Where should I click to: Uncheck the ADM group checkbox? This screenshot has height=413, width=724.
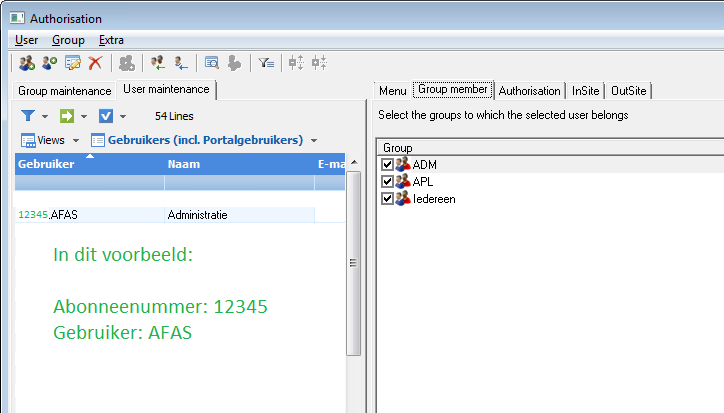tap(387, 164)
